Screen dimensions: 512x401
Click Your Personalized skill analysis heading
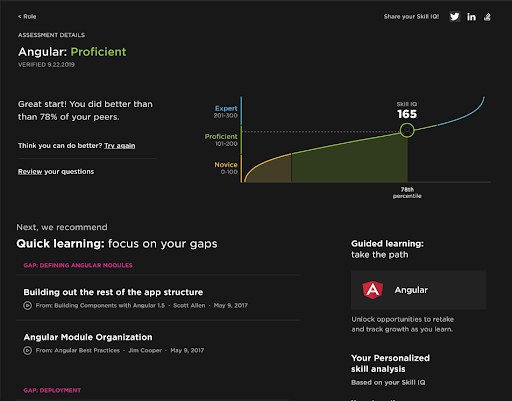(390, 363)
